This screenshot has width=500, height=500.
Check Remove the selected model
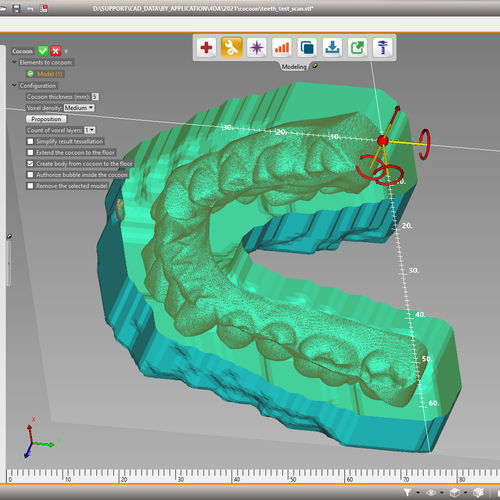(x=30, y=186)
